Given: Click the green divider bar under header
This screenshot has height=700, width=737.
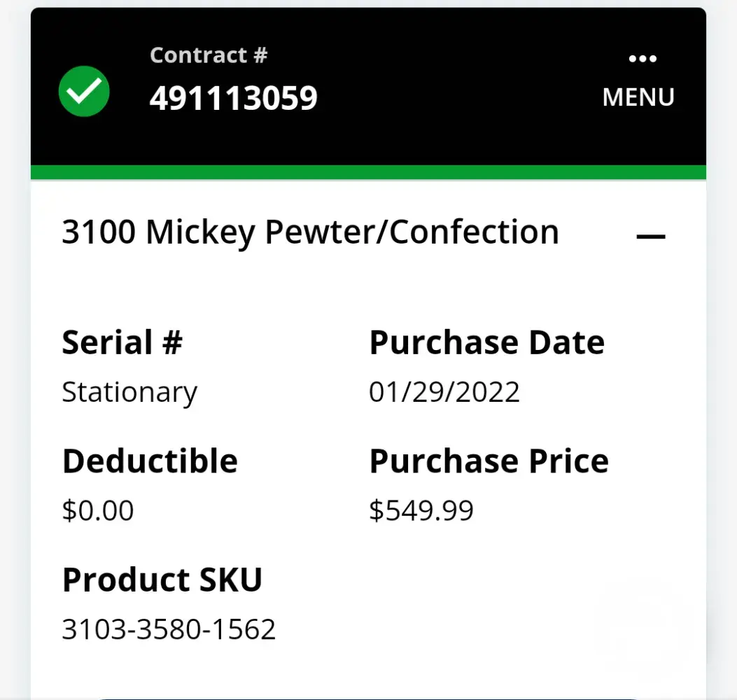Looking at the screenshot, I should pyautogui.click(x=368, y=172).
